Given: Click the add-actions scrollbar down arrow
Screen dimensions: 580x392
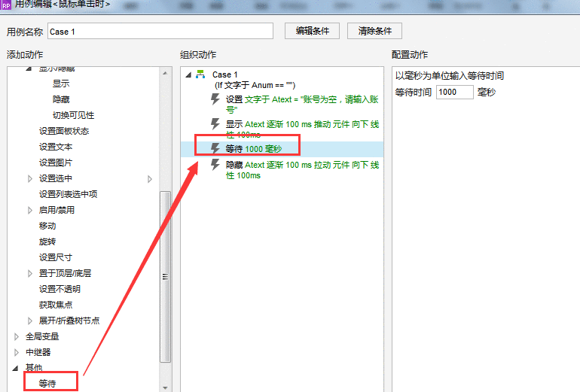Looking at the screenshot, I should (x=165, y=387).
